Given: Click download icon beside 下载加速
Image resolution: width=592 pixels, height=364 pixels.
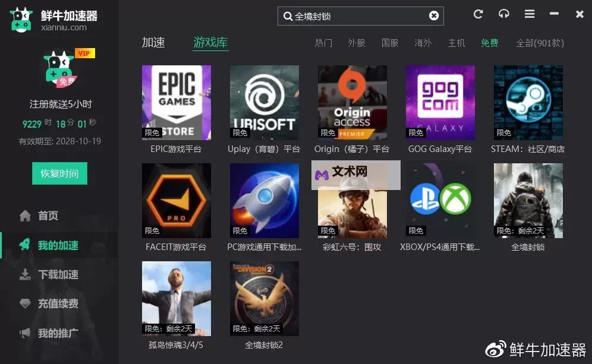Looking at the screenshot, I should [25, 274].
